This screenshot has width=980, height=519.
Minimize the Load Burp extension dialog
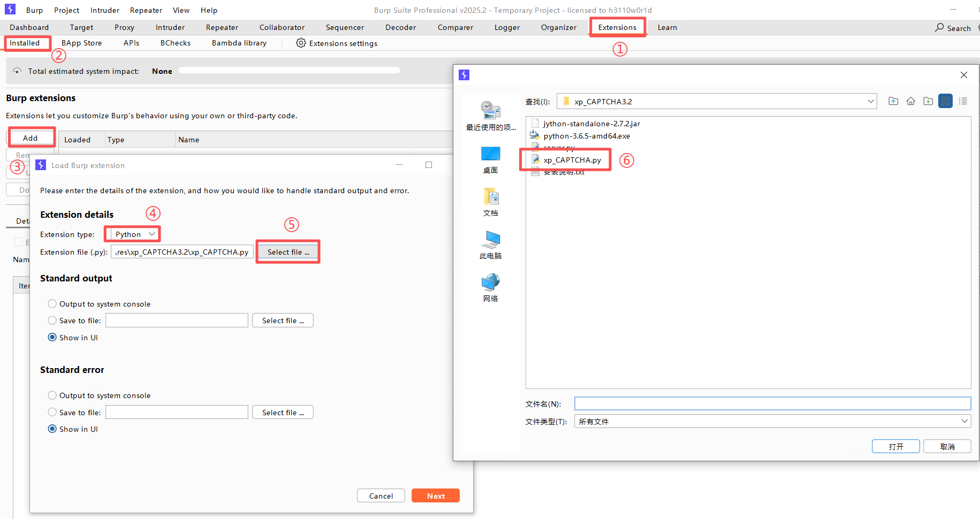coord(399,165)
